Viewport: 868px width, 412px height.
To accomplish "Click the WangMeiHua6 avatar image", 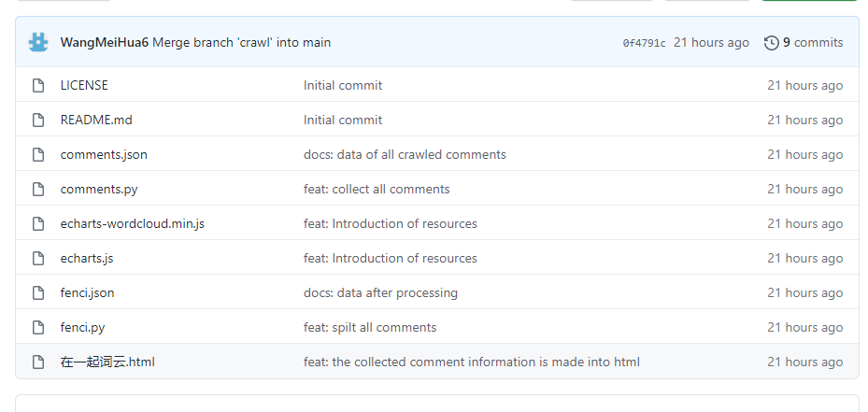I will coord(38,42).
